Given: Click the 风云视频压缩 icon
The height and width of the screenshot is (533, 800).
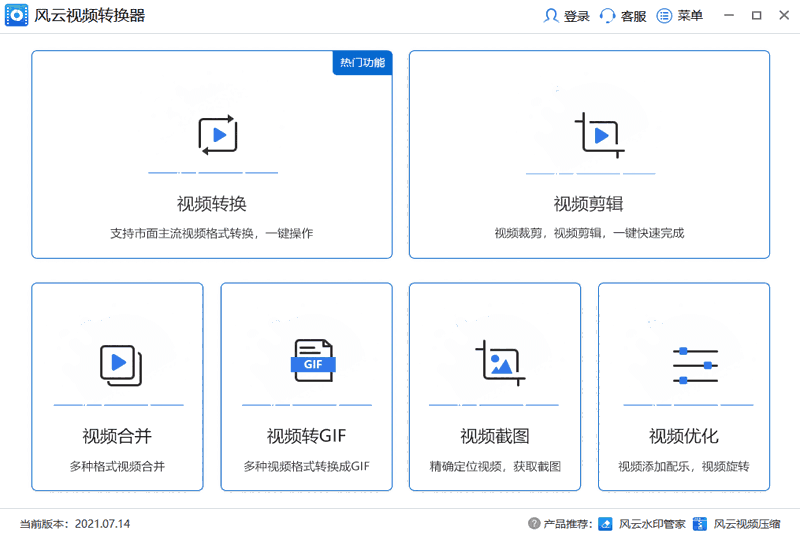Looking at the screenshot, I should (700, 524).
